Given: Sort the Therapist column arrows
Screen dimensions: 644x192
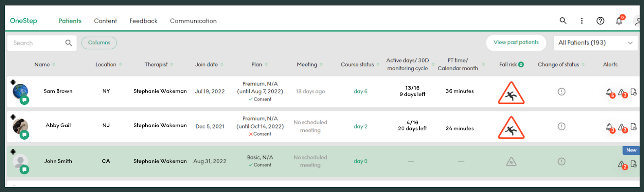Looking at the screenshot, I should coord(172,64).
